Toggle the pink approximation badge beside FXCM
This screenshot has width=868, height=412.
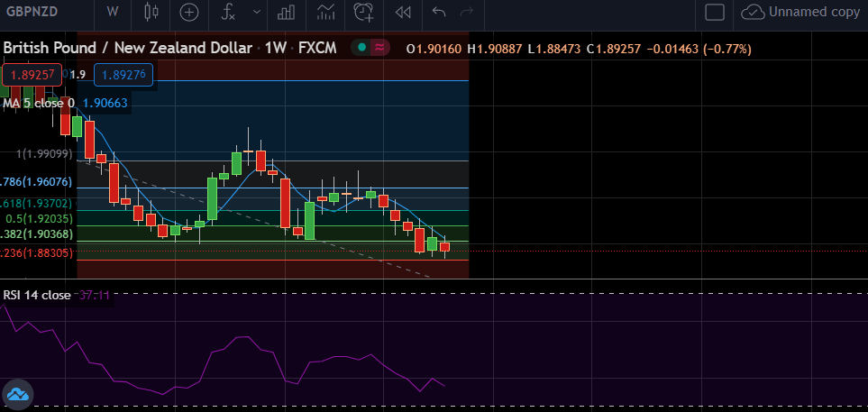click(x=380, y=48)
